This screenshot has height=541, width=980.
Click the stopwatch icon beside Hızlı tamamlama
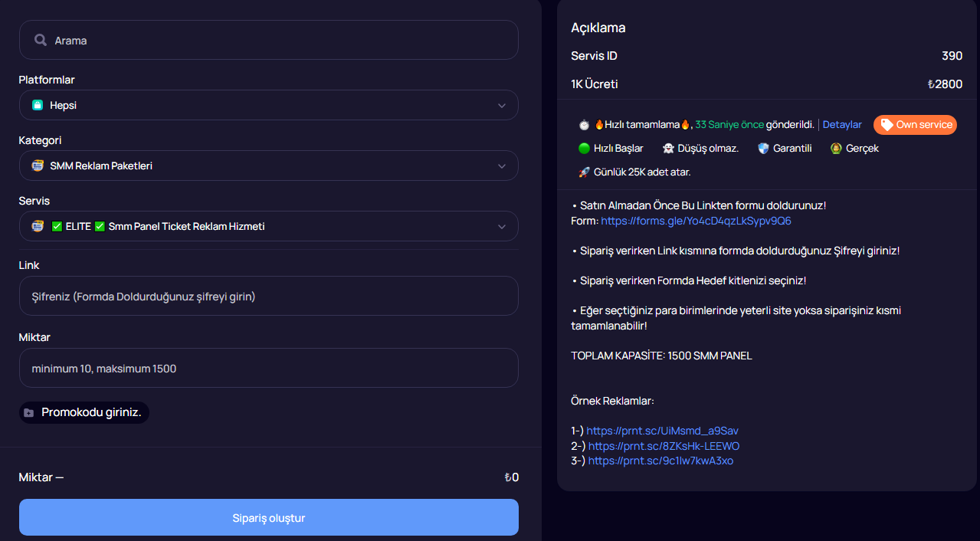(584, 125)
